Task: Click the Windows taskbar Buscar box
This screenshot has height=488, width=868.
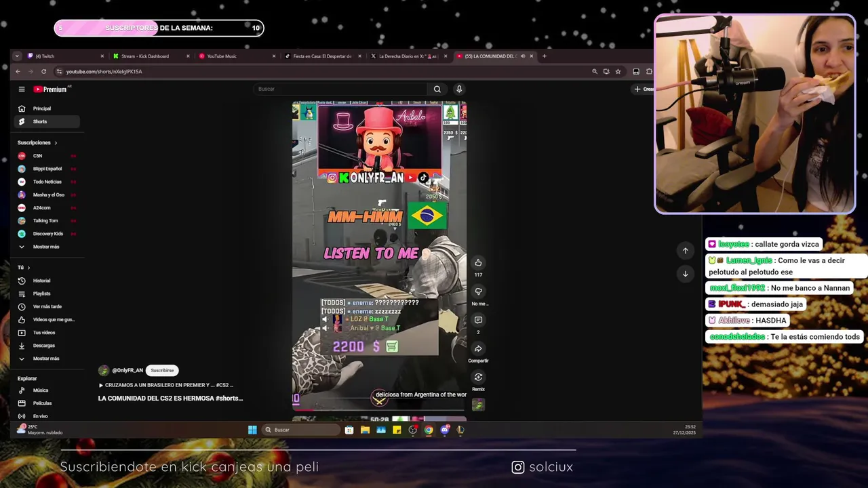Action: 301,430
